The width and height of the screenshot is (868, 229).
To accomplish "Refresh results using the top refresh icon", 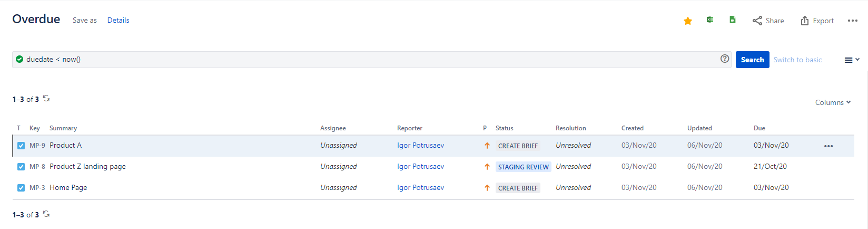I will click(x=46, y=99).
